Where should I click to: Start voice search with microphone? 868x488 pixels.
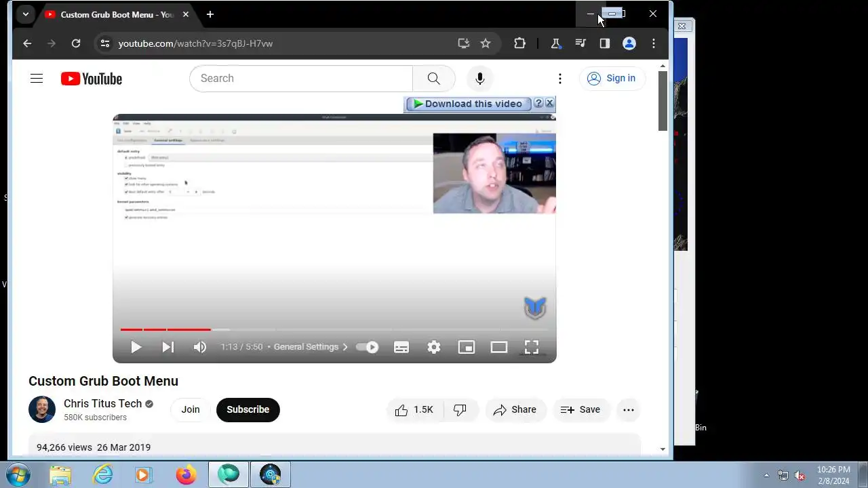480,79
